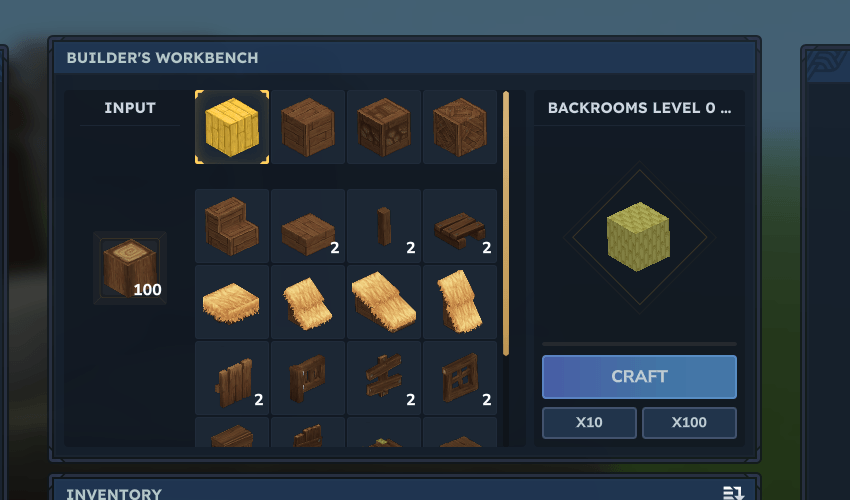850x500 pixels.
Task: Select the small thatch roof piece recipe
Action: 308,302
